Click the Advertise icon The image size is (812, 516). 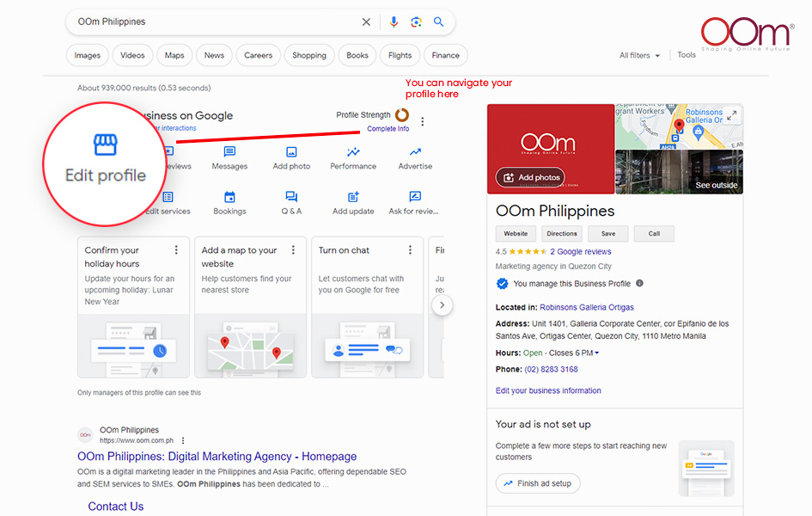415,152
